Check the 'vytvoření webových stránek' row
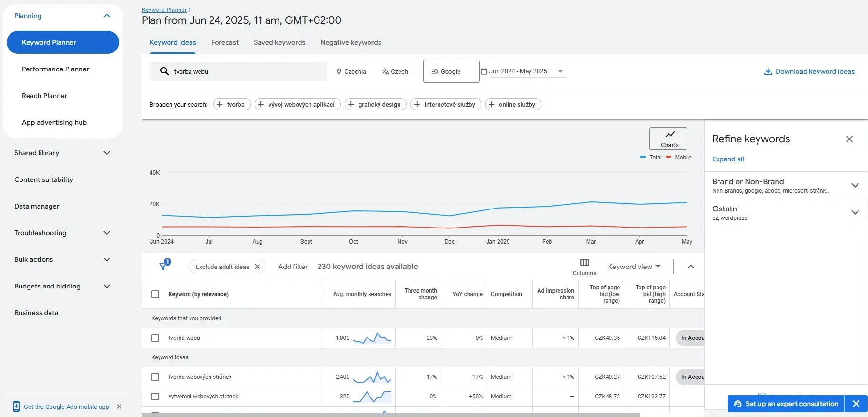Screen dimensions: 868x417 (x=155, y=397)
